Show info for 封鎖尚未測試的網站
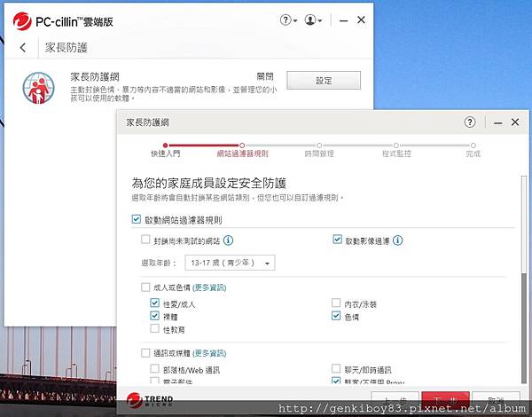This screenshot has height=417, width=532. pyautogui.click(x=228, y=240)
